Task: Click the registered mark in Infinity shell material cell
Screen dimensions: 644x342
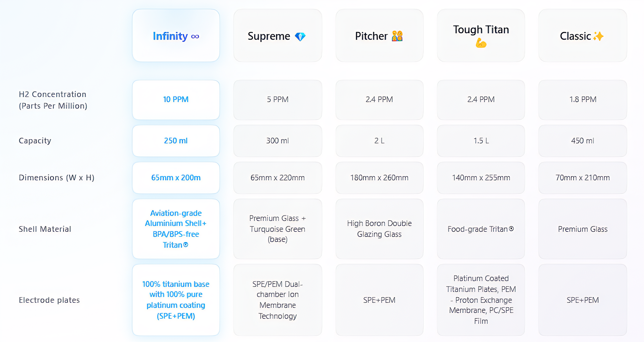Action: [185, 244]
